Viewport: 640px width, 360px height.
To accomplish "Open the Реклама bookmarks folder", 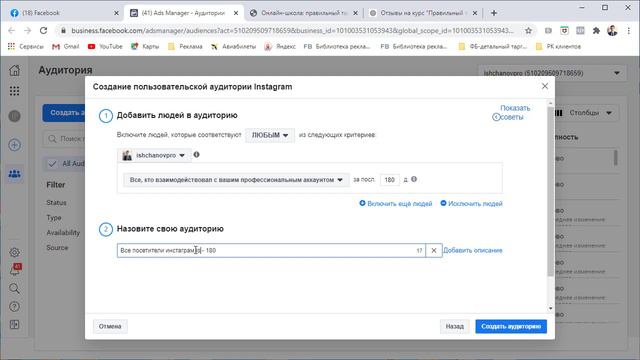I will [x=185, y=47].
